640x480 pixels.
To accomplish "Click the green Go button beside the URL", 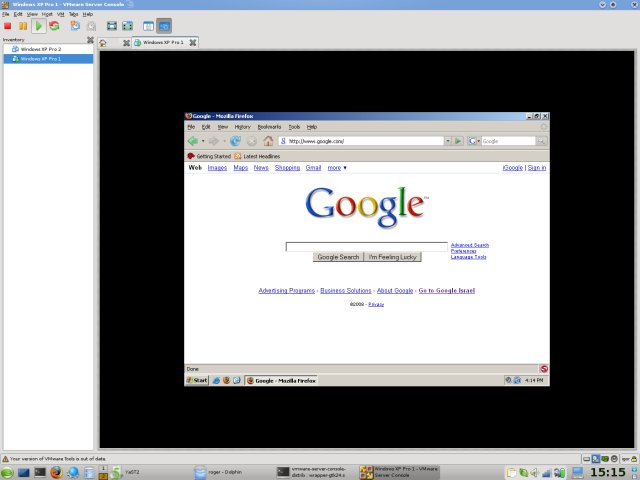I will (458, 141).
